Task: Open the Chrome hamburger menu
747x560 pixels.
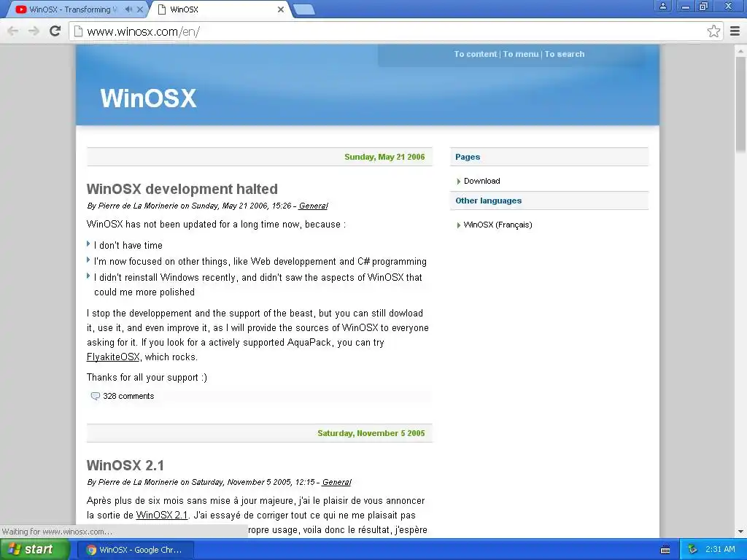Action: (735, 31)
